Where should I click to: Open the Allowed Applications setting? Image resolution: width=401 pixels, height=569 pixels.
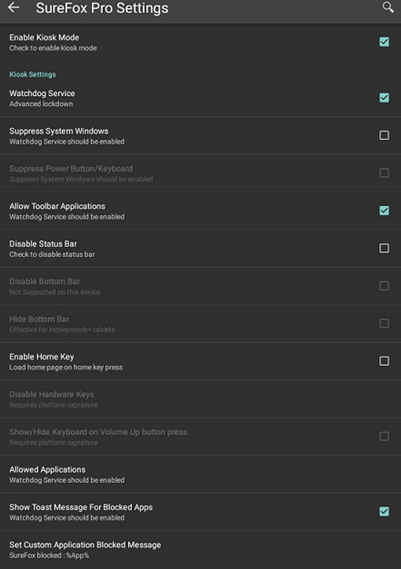tap(200, 474)
